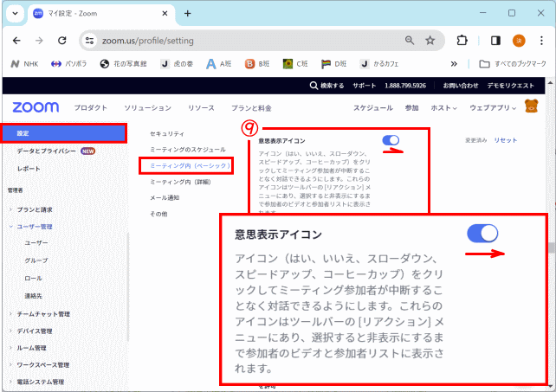Click the スケジュール link
Viewport: 556px width, 392px height.
[373, 108]
